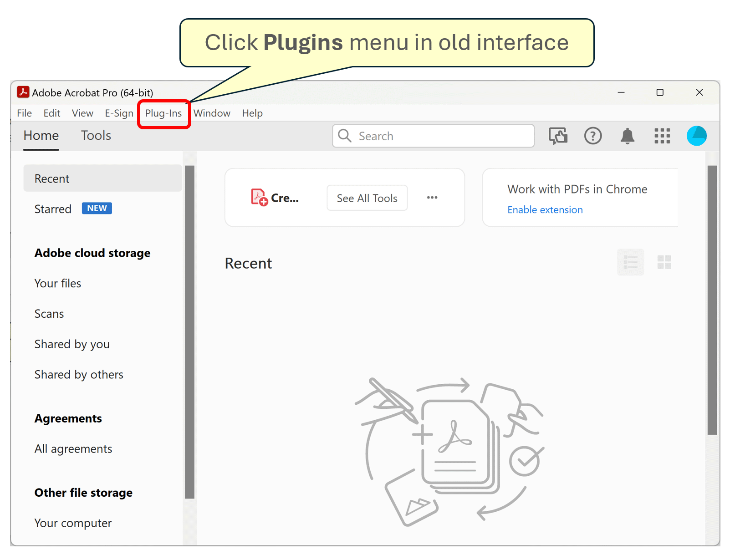
Task: Click the search magnifier icon
Action: [x=344, y=136]
